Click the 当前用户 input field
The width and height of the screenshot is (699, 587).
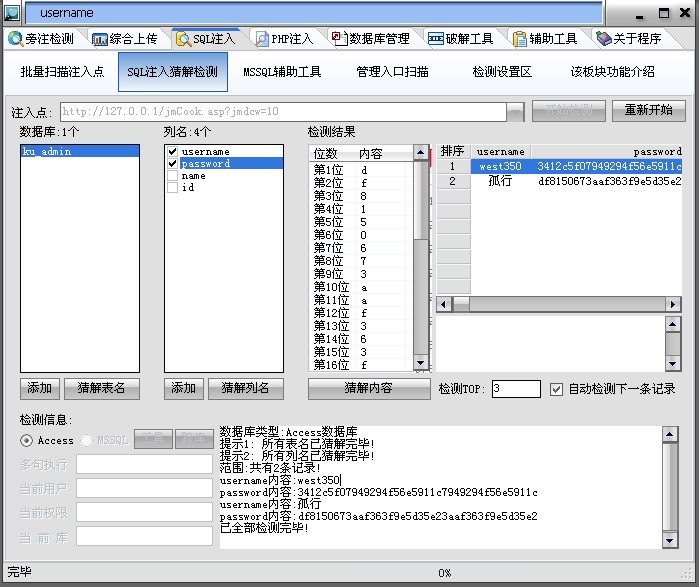(144, 488)
